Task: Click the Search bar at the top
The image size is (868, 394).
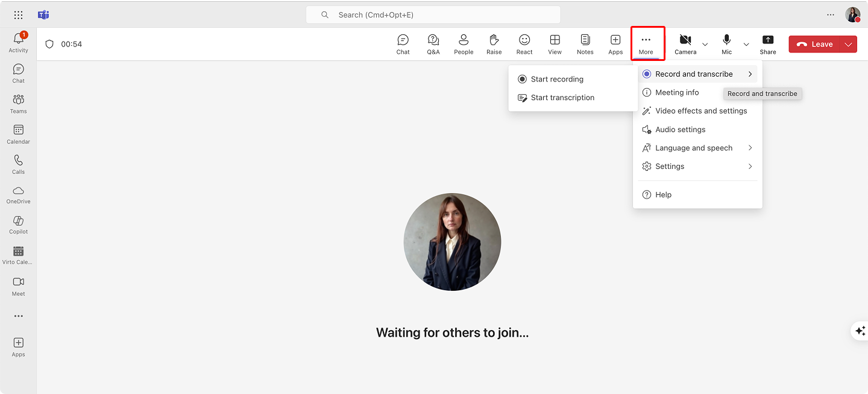Action: pyautogui.click(x=433, y=14)
